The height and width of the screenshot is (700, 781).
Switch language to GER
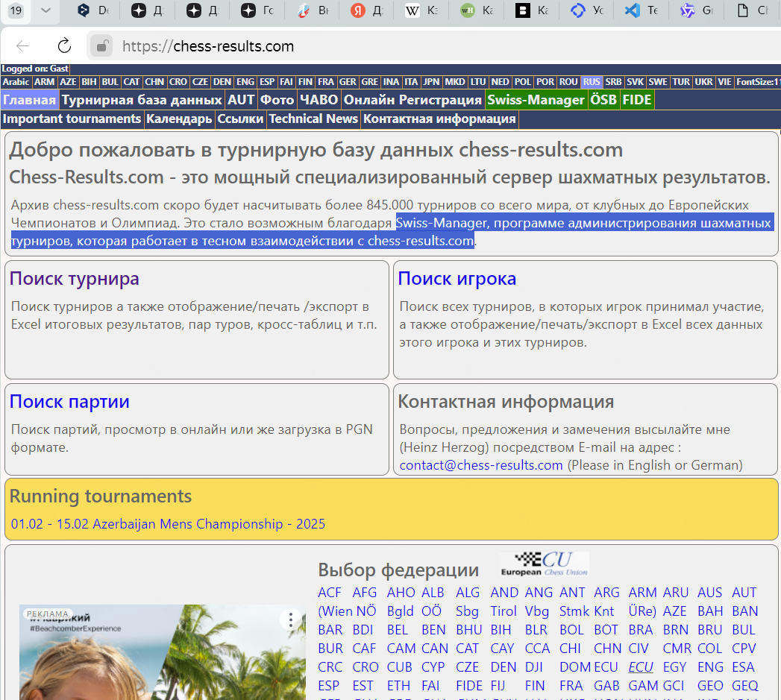[348, 82]
